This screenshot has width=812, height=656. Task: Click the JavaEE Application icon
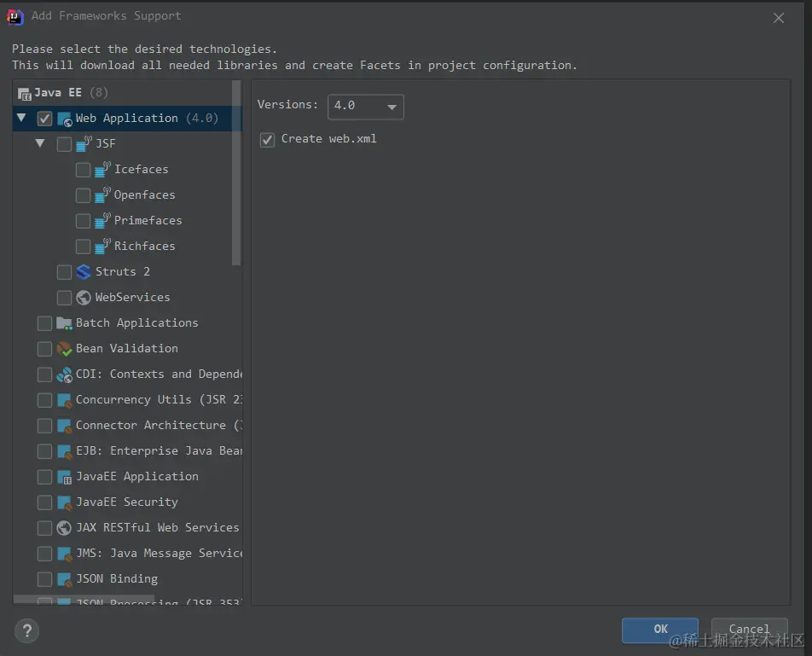point(64,477)
